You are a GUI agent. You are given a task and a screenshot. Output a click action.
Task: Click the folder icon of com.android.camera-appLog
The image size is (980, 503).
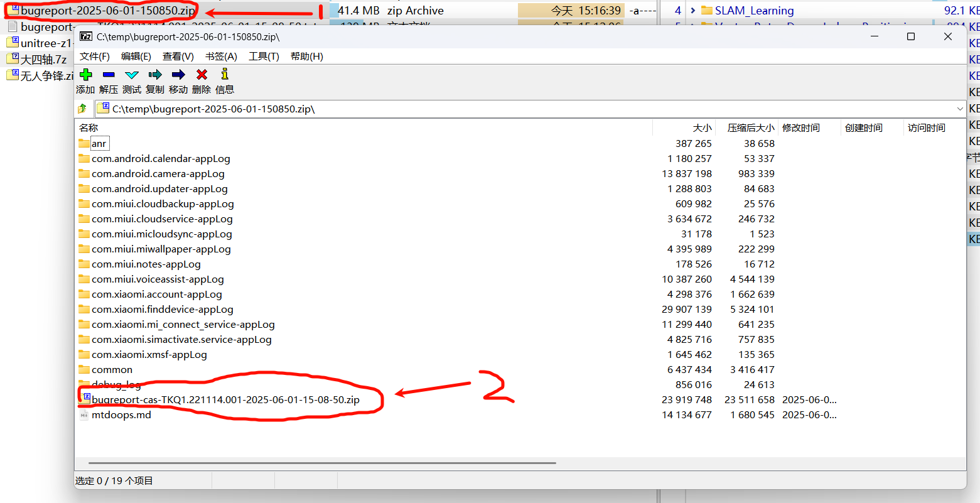pyautogui.click(x=84, y=174)
